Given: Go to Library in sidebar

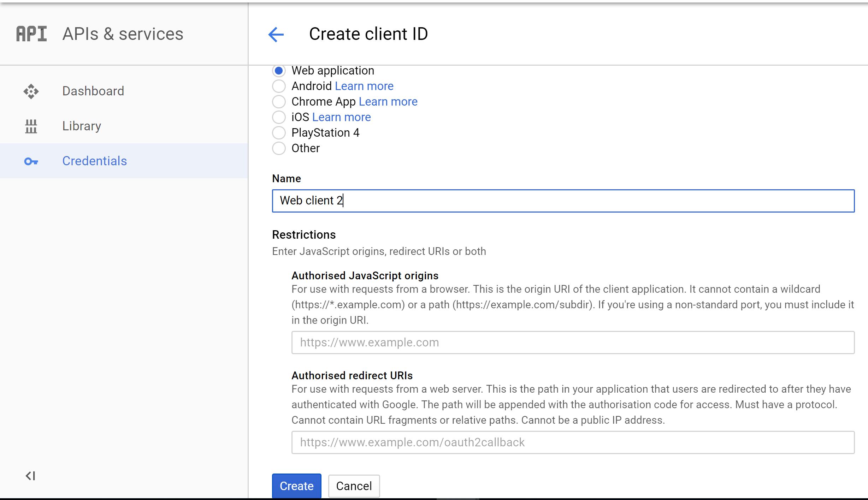Looking at the screenshot, I should tap(82, 126).
